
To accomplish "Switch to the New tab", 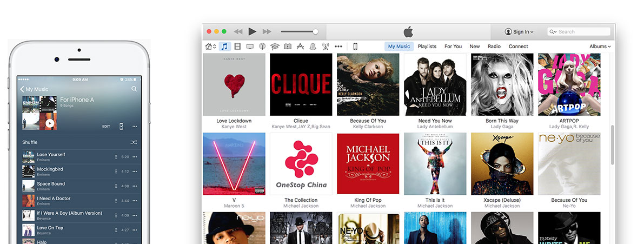I will click(x=475, y=47).
